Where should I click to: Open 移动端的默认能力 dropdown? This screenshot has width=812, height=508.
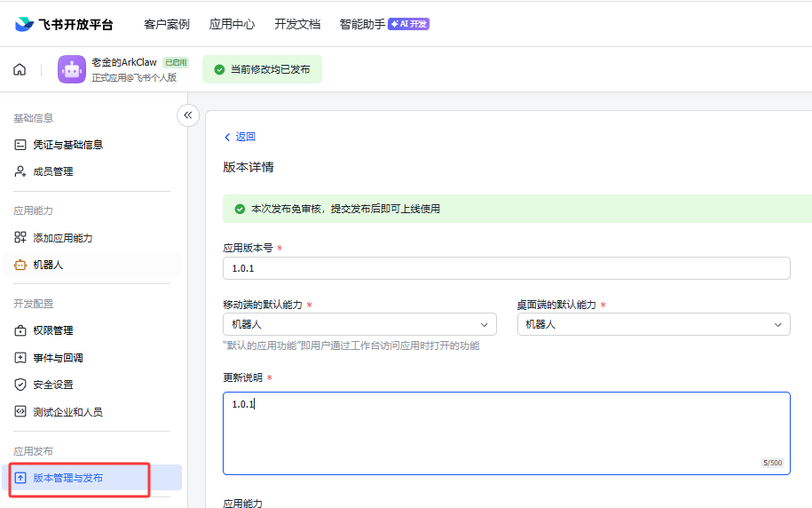[x=359, y=325]
